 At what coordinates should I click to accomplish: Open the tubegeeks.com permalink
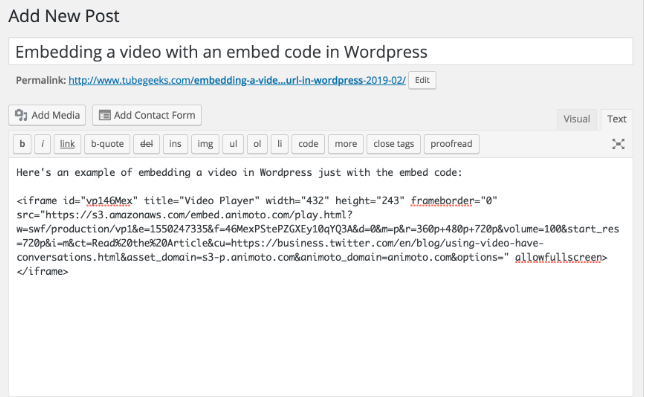(237, 80)
